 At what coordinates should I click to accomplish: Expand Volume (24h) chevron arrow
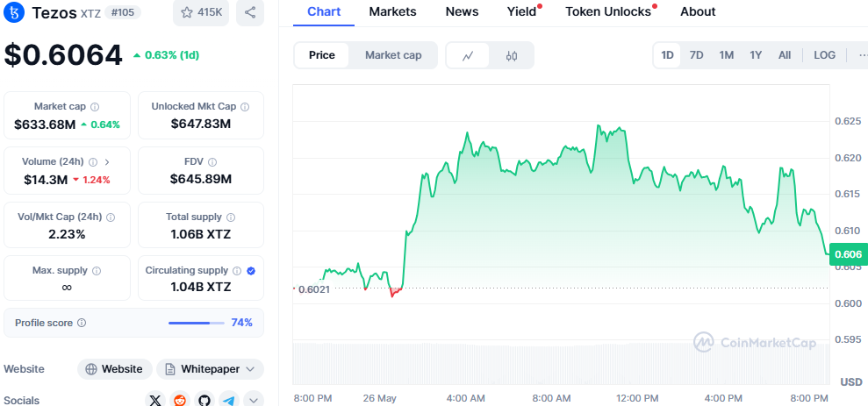pyautogui.click(x=107, y=162)
